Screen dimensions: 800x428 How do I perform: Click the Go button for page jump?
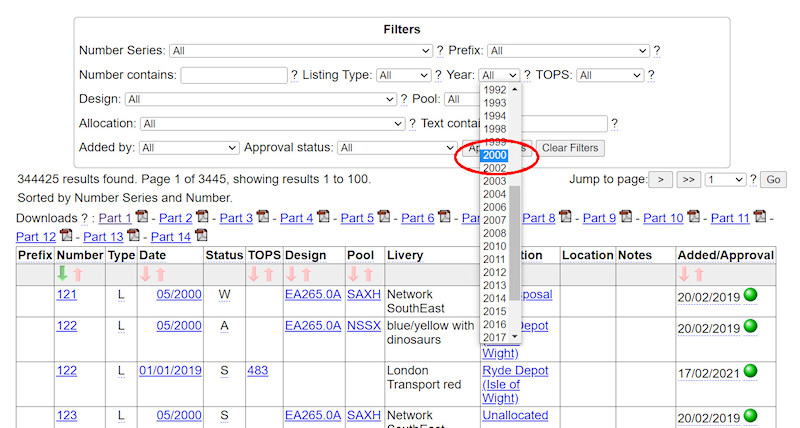tap(772, 180)
